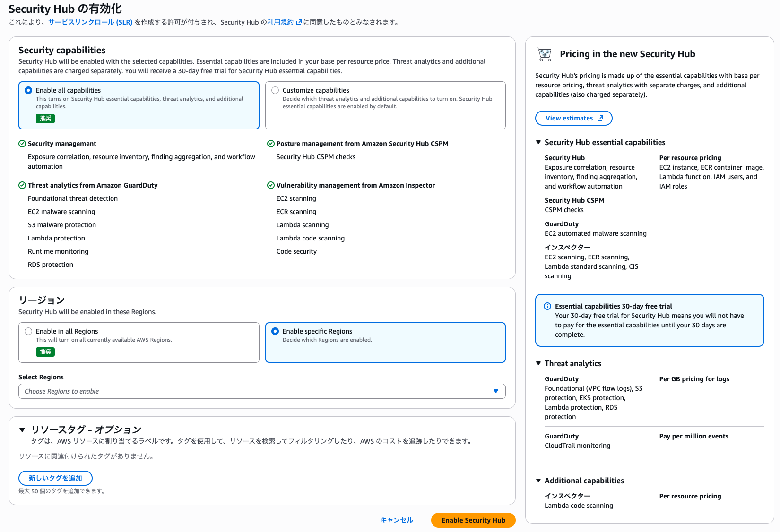
Task: Select Enable in all Regions option
Action: click(28, 331)
